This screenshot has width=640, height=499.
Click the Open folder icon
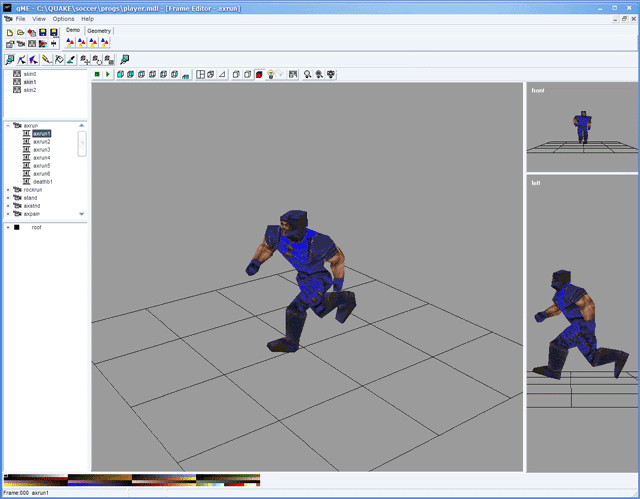(x=20, y=32)
